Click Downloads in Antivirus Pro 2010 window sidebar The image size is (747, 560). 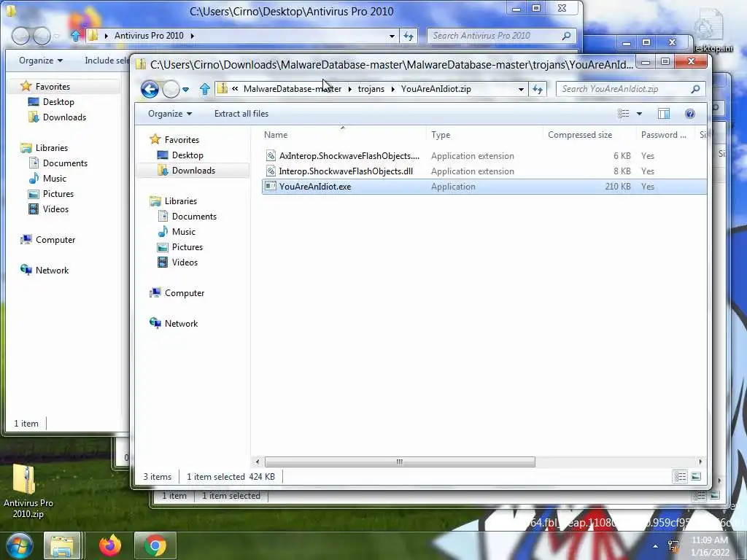(x=64, y=117)
